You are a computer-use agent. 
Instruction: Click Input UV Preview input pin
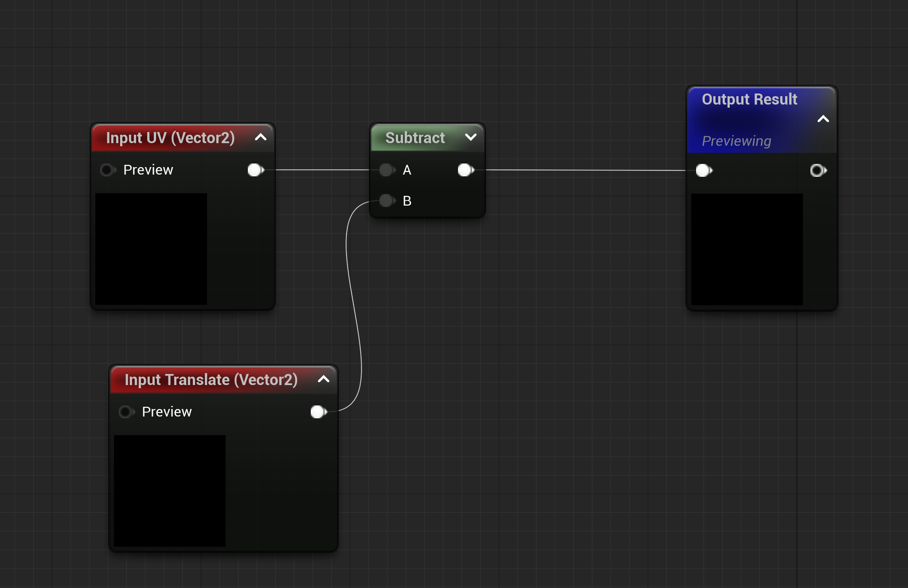107,170
